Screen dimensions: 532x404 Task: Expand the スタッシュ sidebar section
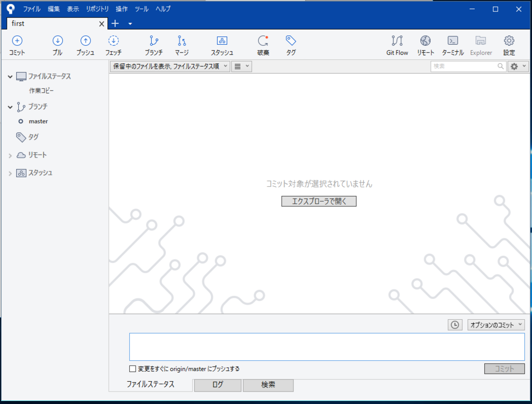(x=10, y=173)
